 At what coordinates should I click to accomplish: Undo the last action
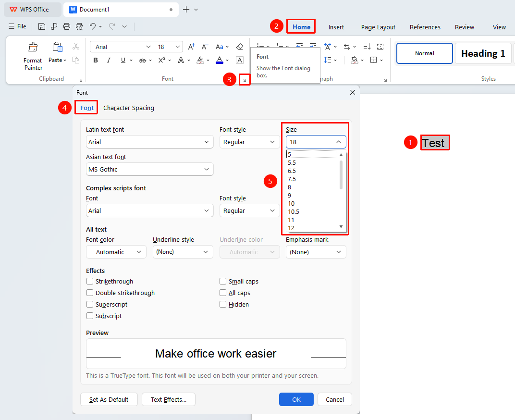(93, 26)
